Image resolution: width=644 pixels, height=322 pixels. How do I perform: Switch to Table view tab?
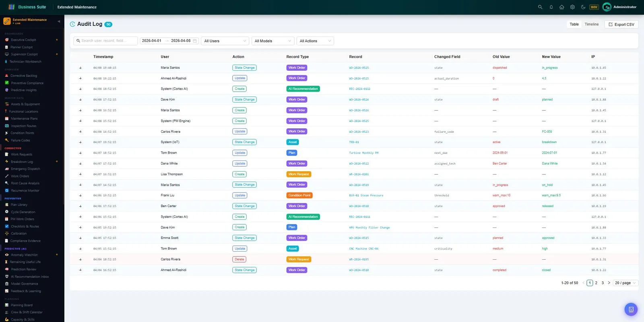coord(574,24)
